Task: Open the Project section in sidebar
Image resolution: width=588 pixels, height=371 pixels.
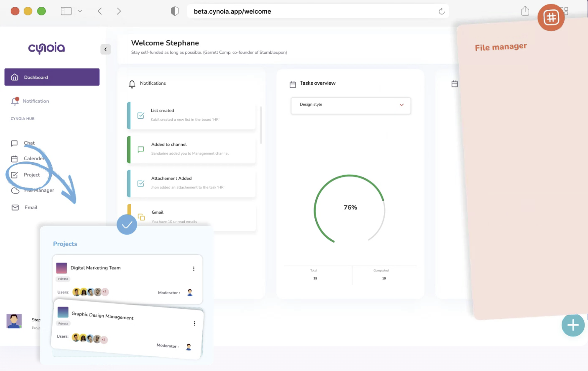Action: pyautogui.click(x=31, y=175)
